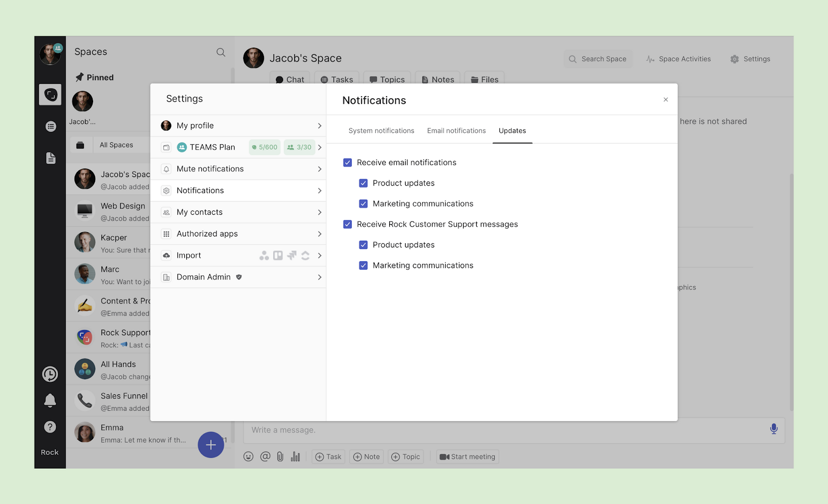Uncheck Product updates under Customer Support messages
Image resolution: width=828 pixels, height=504 pixels.
tap(363, 245)
